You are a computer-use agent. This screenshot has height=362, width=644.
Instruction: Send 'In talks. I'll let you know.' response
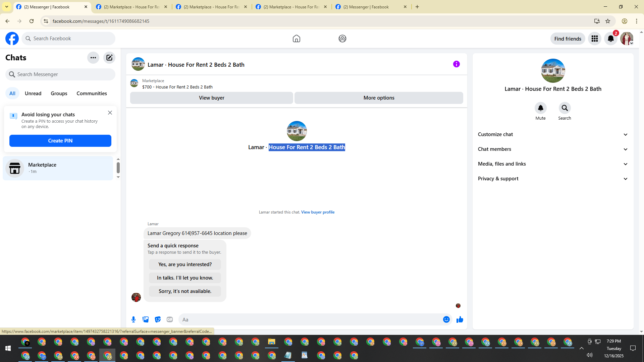click(185, 278)
